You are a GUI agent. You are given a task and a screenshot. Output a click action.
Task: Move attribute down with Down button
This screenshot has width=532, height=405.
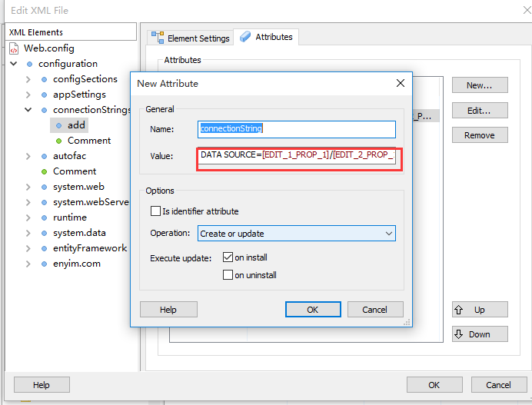pyautogui.click(x=480, y=334)
